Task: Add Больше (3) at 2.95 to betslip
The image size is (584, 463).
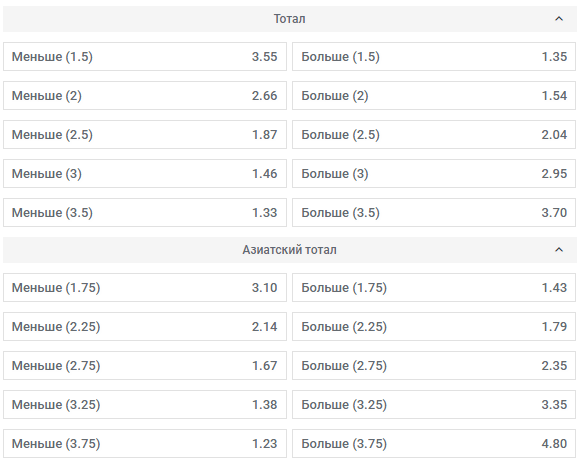Action: [x=434, y=174]
